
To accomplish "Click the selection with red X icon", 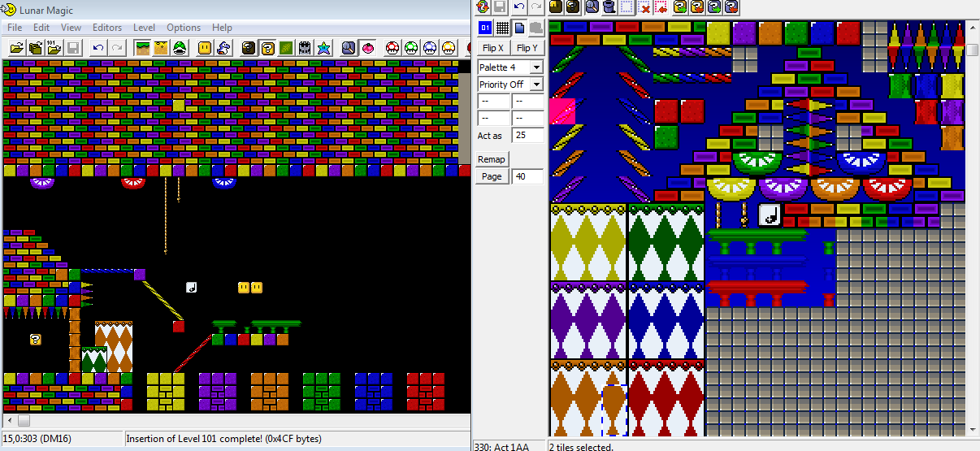I will pyautogui.click(x=646, y=7).
